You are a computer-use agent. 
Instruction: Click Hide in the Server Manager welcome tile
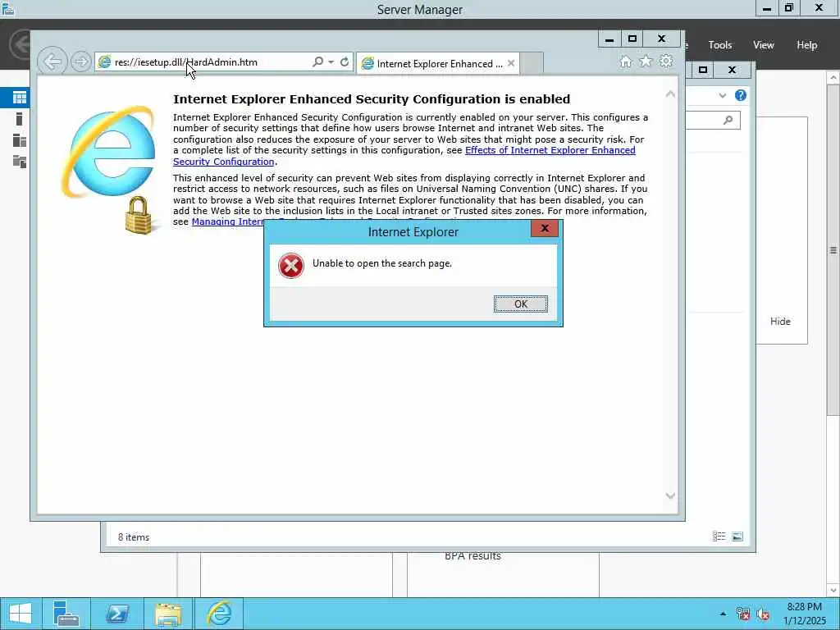780,322
